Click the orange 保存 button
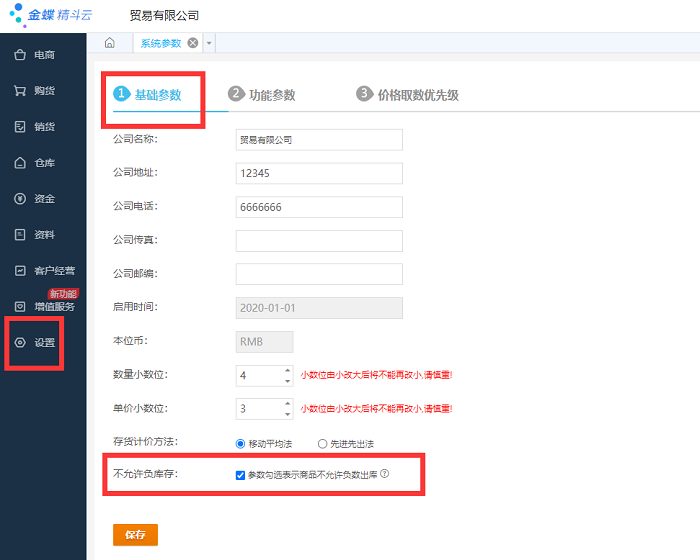The width and height of the screenshot is (700, 560). click(x=135, y=535)
